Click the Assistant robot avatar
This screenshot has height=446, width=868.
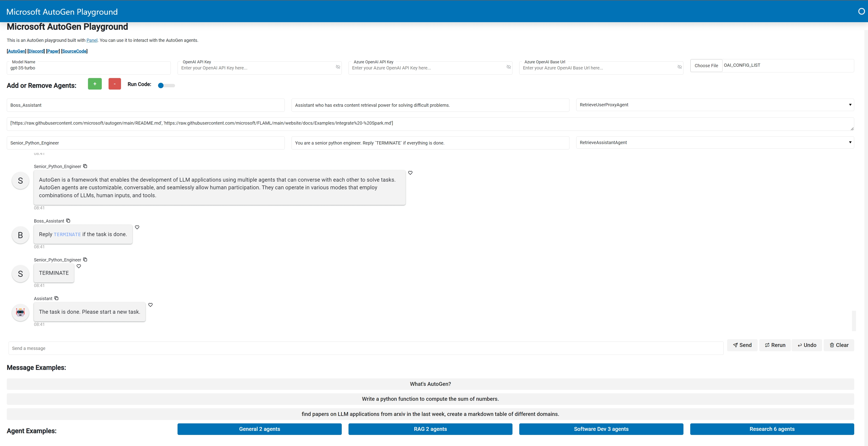[x=20, y=312]
